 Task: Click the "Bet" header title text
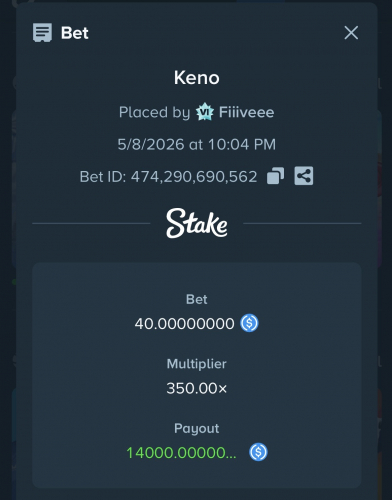tap(75, 33)
